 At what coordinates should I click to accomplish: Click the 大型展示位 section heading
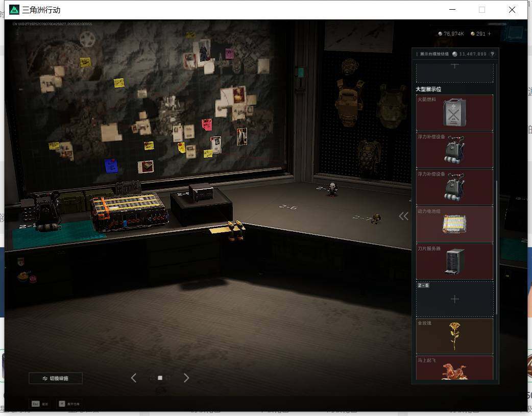pyautogui.click(x=428, y=89)
